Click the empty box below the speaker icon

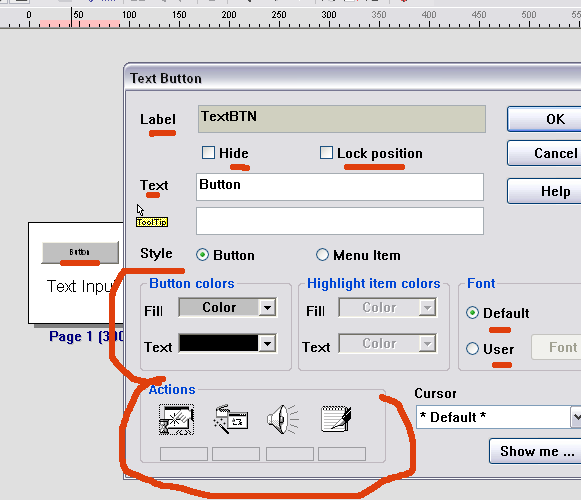(290, 454)
